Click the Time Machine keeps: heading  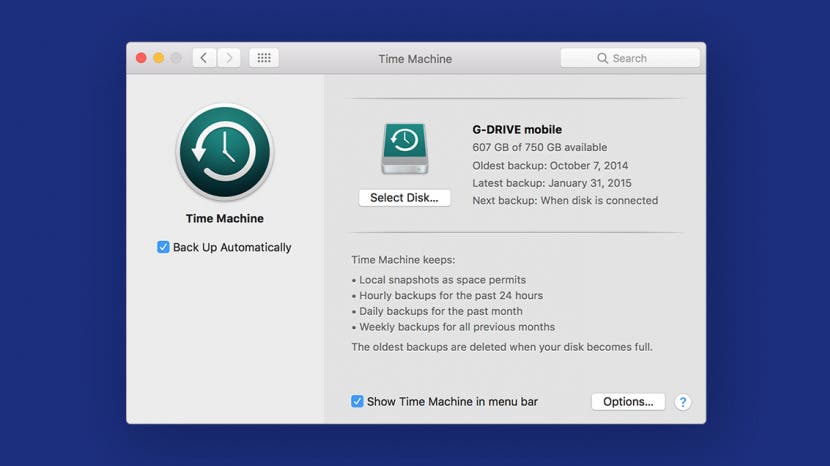(403, 259)
